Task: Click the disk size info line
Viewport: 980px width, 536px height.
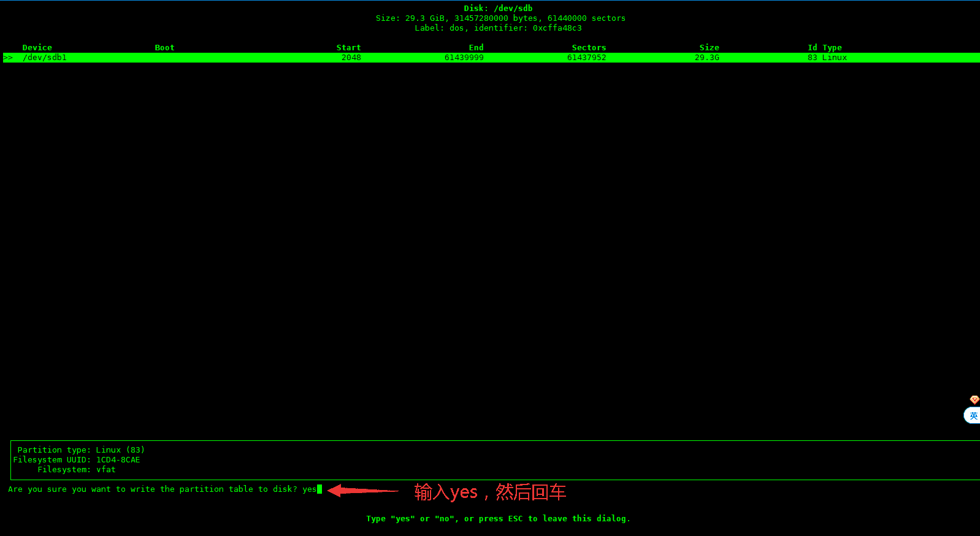Action: click(x=500, y=18)
